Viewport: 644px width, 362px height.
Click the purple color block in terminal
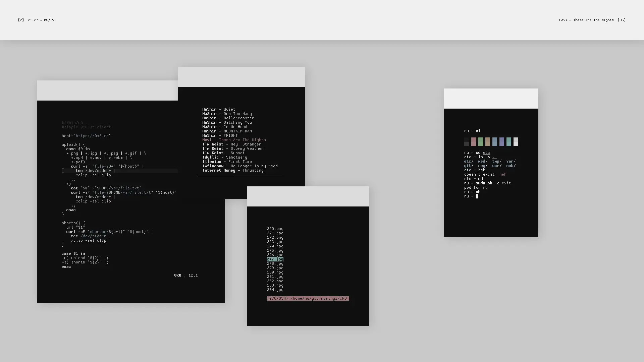pos(501,142)
